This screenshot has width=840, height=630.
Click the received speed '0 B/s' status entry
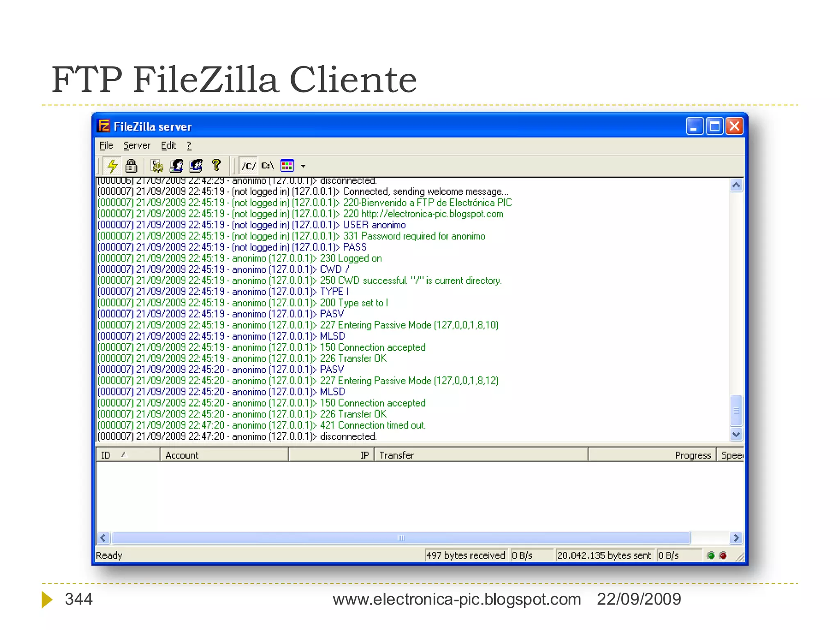click(531, 555)
